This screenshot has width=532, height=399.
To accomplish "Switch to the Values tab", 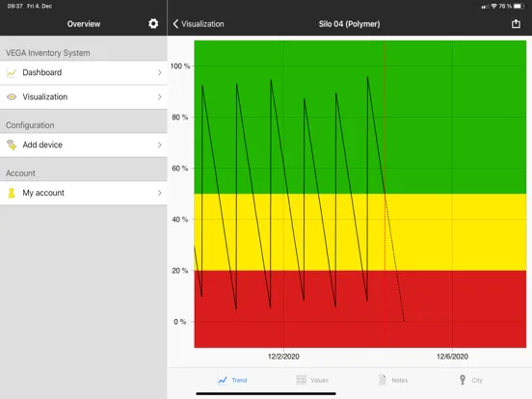I will click(x=312, y=380).
